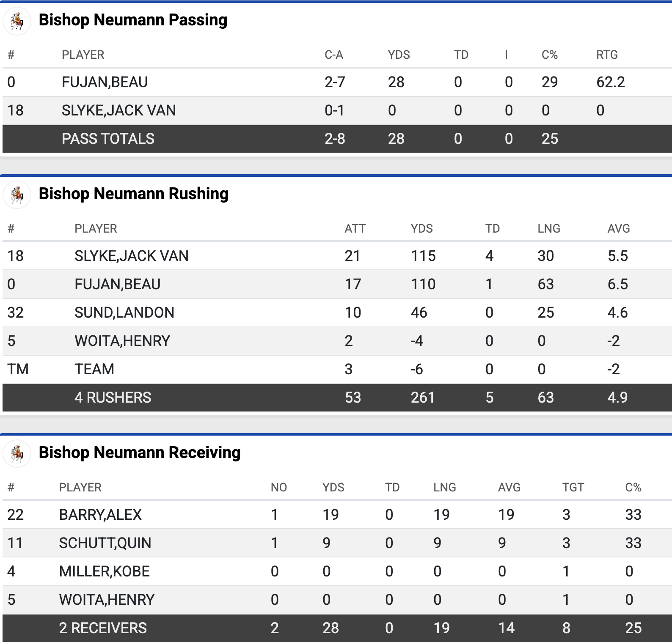The height and width of the screenshot is (642, 672).
Task: Click BARRY,ALEX in the receiving table
Action: click(100, 515)
